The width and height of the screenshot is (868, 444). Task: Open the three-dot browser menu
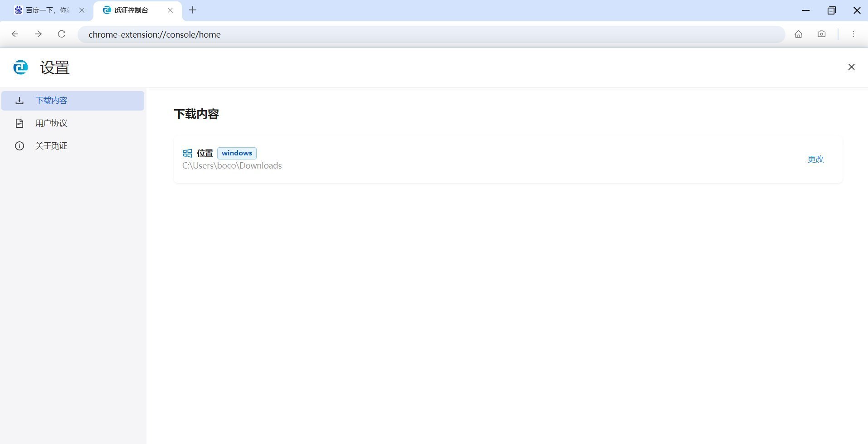coord(853,34)
